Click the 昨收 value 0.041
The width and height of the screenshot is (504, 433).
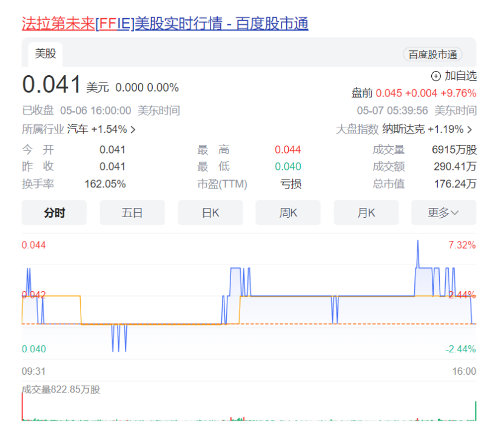pos(112,167)
